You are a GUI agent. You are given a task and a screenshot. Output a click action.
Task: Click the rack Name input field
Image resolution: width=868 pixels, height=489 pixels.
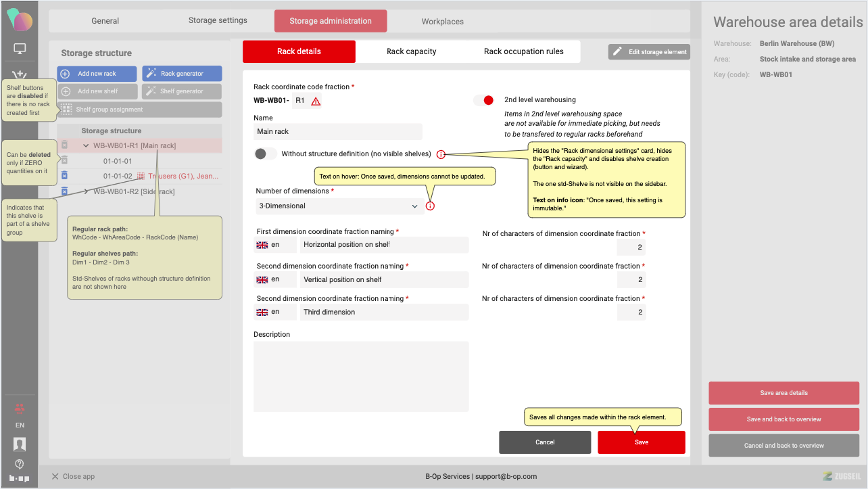coord(338,132)
